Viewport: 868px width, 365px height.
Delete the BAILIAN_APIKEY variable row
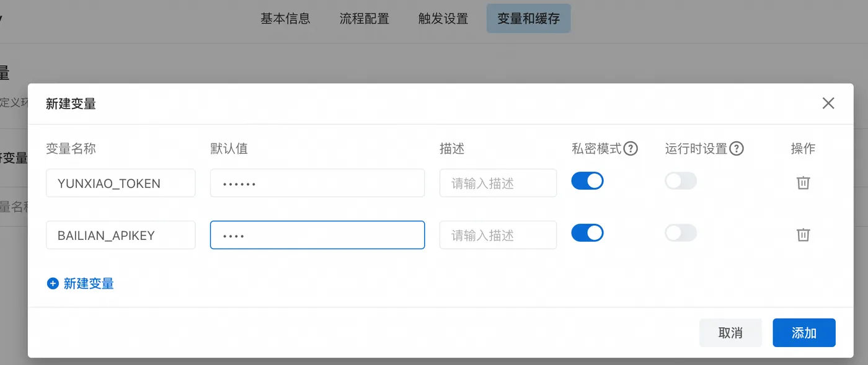[x=803, y=235]
